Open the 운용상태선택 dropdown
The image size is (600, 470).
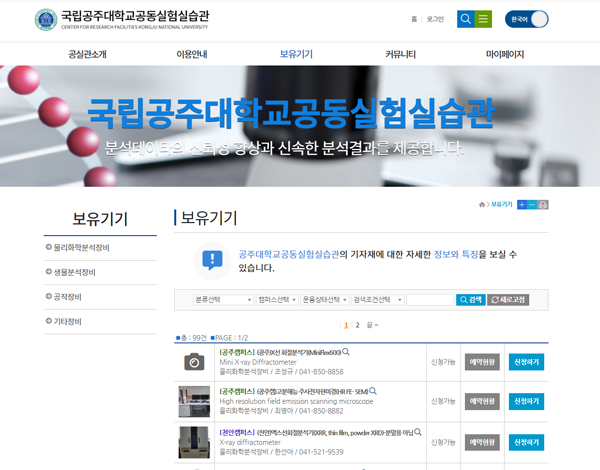(324, 300)
